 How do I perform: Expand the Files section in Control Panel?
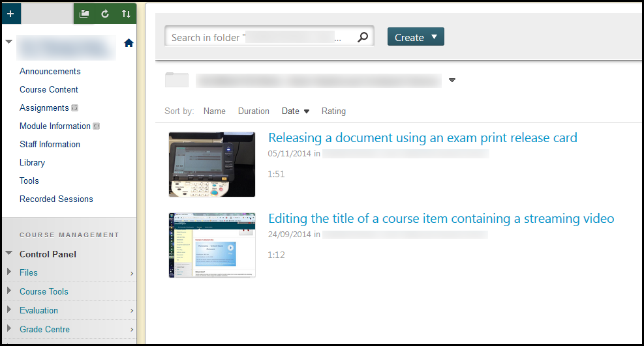[x=29, y=272]
